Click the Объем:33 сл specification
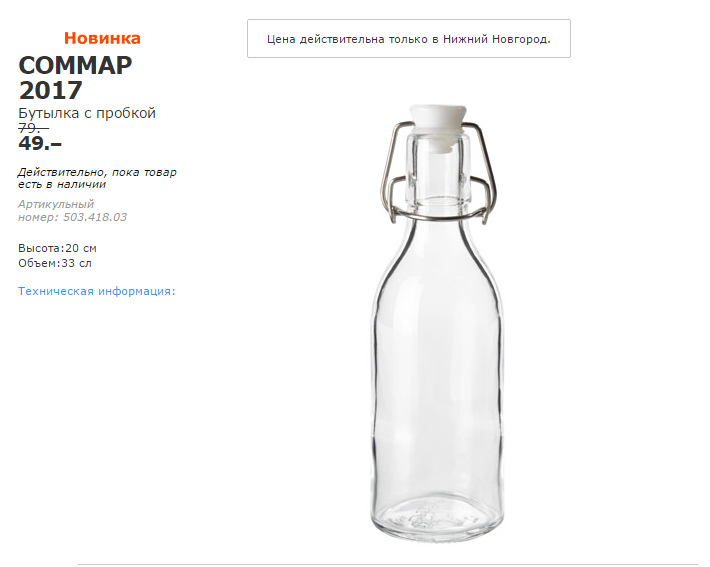The width and height of the screenshot is (710, 567). [x=55, y=263]
